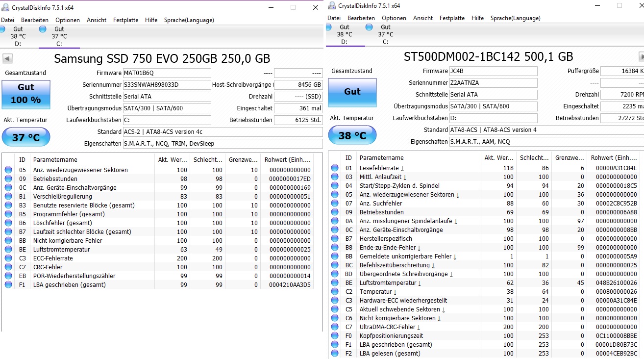The height and width of the screenshot is (359, 644).
Task: Select Benutzte reservierte Blöcke (gesamt) row
Action: [158, 205]
